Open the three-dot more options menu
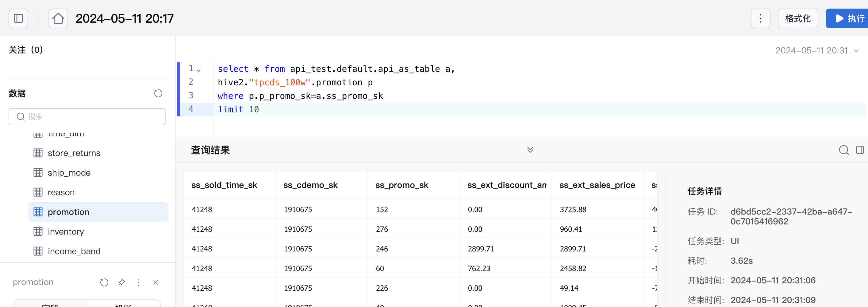The height and width of the screenshot is (307, 868). (760, 18)
